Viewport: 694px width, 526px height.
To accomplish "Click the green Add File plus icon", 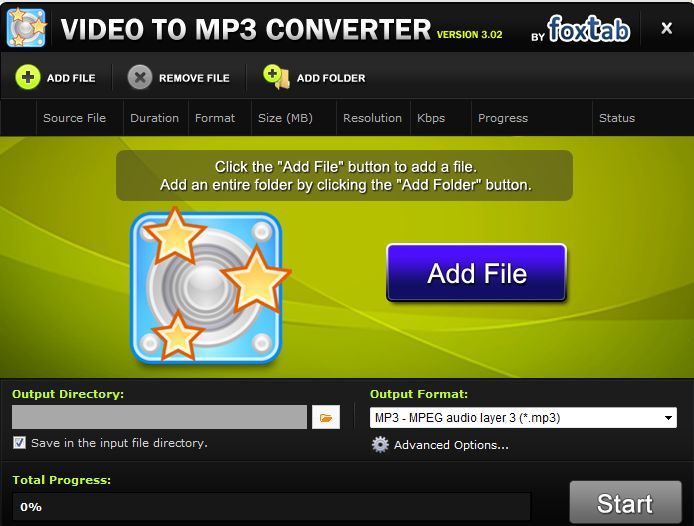I will [28, 77].
